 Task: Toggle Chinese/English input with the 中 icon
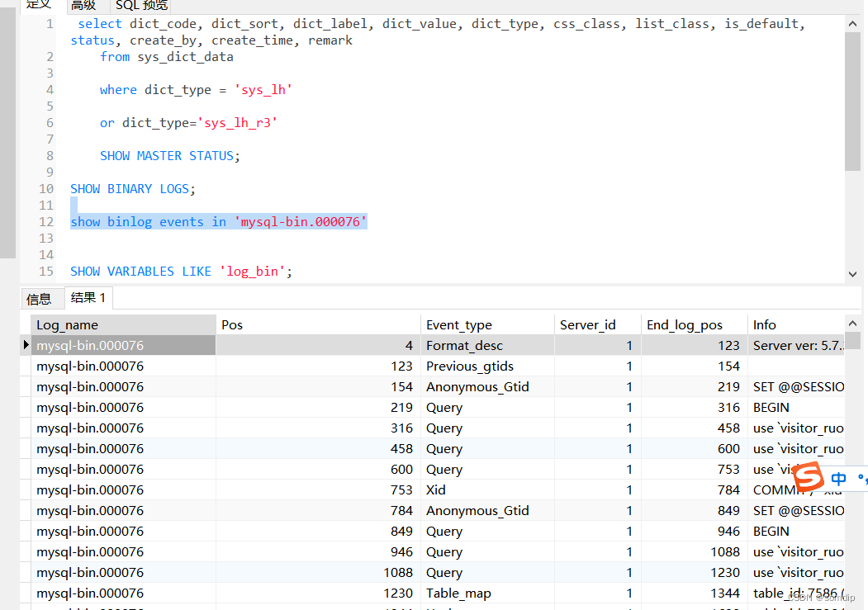click(838, 479)
